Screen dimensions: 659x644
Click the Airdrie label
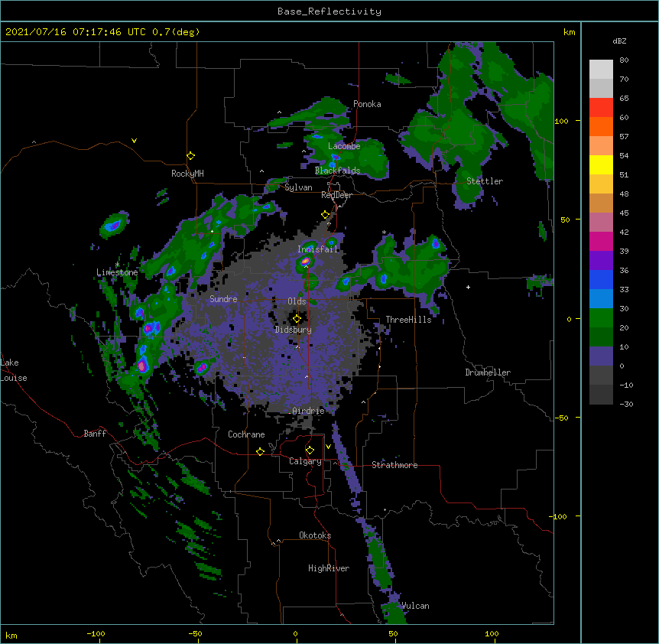(x=309, y=411)
